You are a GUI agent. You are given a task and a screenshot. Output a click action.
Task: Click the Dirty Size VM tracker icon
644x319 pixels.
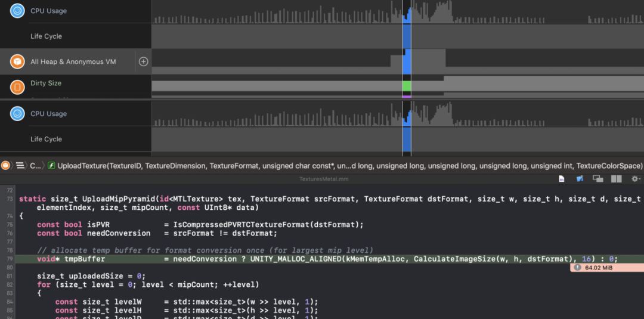[17, 87]
